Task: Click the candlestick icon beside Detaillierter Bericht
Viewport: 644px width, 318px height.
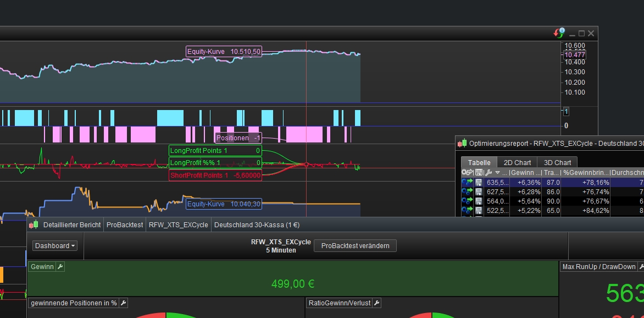Action: (x=34, y=224)
